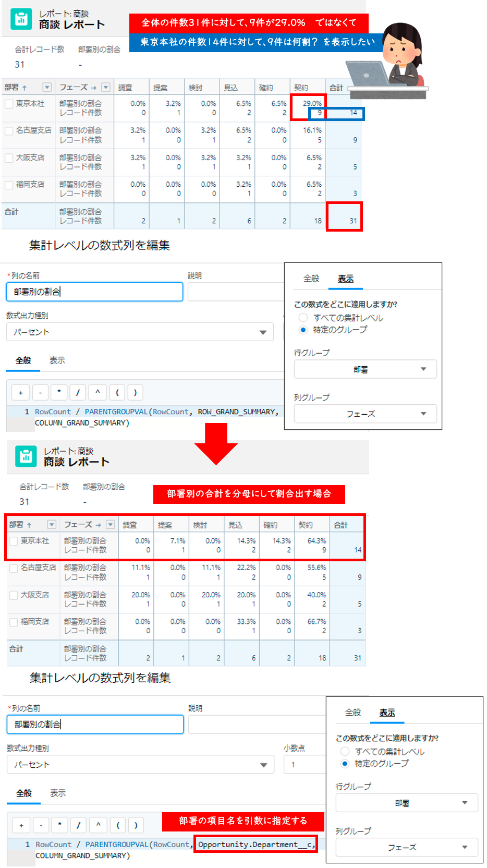The height and width of the screenshot is (868, 487).
Task: Check the 東京本社 row checkbox in top report
Action: pyautogui.click(x=9, y=104)
